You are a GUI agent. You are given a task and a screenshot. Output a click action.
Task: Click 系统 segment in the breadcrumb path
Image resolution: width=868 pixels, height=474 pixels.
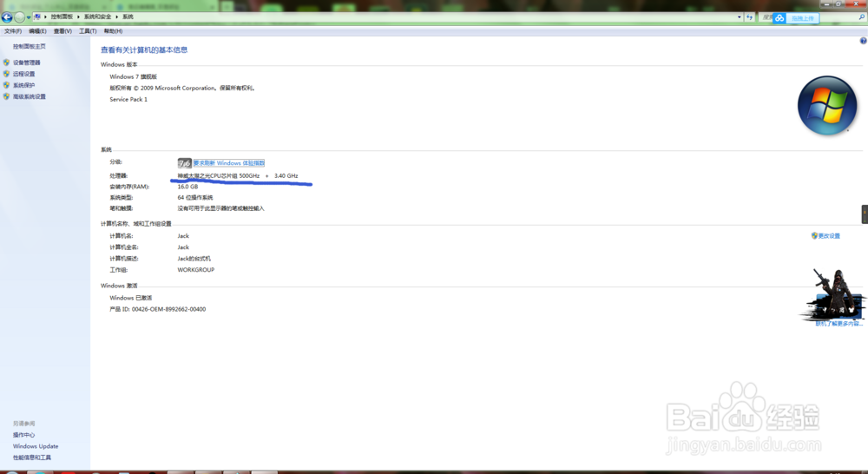[x=128, y=16]
